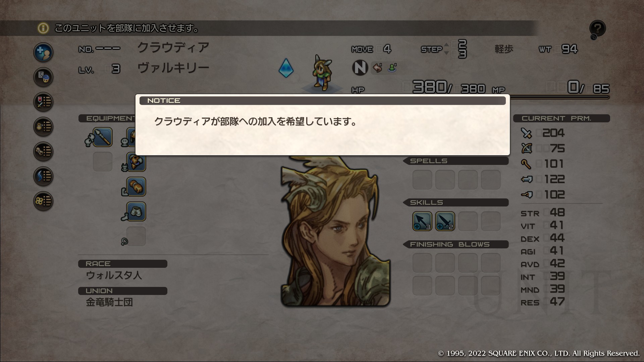Select the gloves equipment slot
The width and height of the screenshot is (644, 362).
(136, 187)
